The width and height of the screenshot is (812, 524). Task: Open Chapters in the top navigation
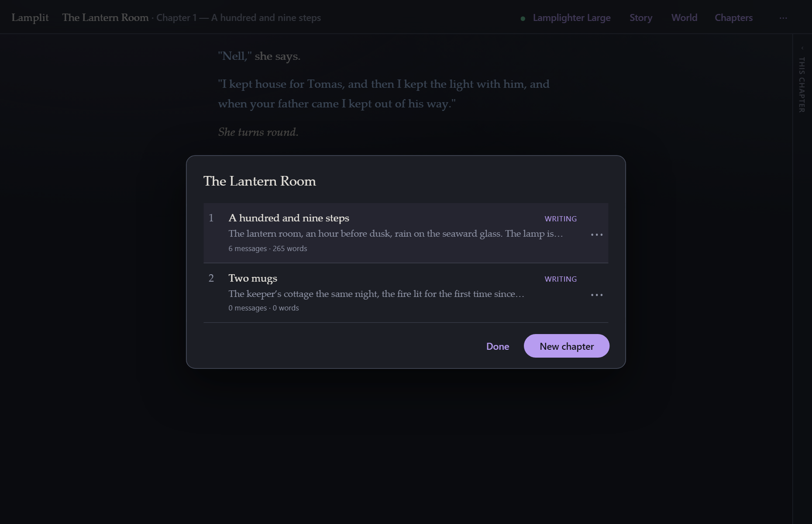[733, 18]
